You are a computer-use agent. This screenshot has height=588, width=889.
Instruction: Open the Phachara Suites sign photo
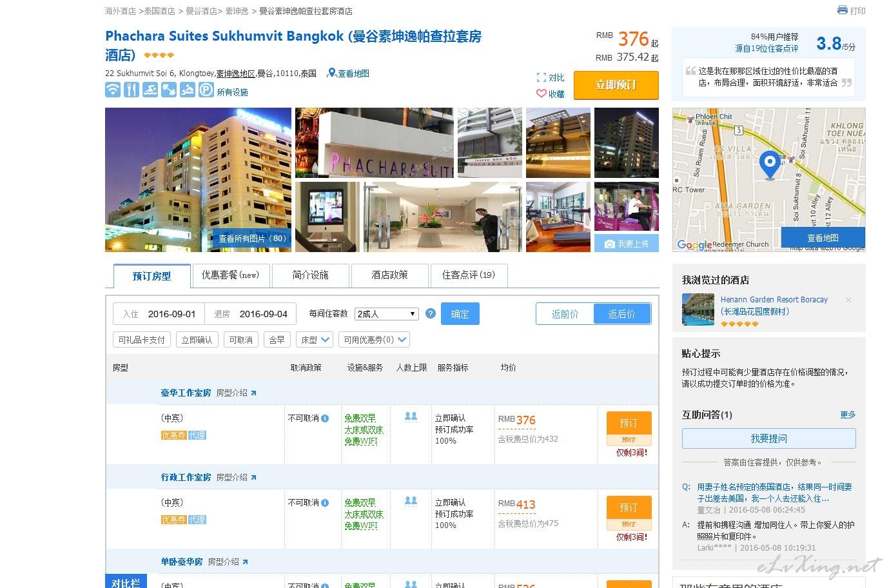pyautogui.click(x=374, y=142)
